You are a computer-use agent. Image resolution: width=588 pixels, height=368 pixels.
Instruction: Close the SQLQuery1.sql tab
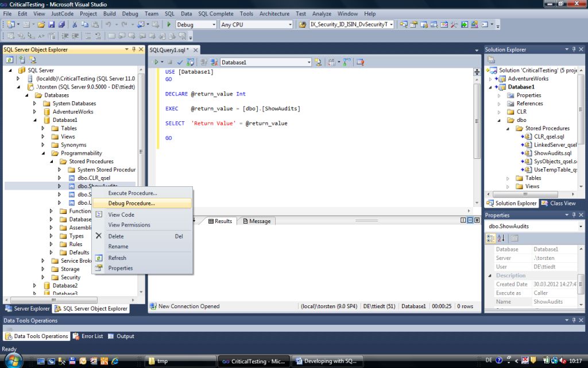click(195, 50)
